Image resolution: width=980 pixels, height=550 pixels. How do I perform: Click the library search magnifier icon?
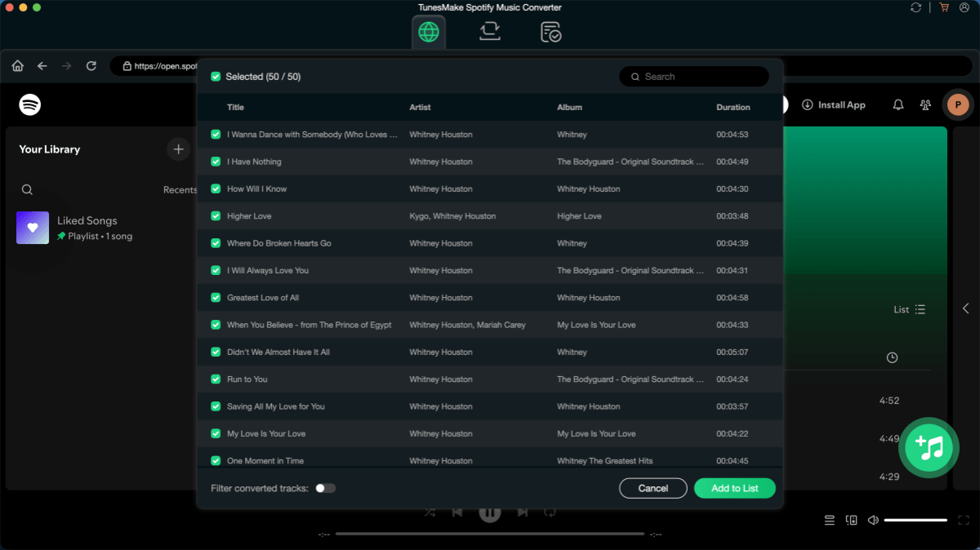(27, 189)
